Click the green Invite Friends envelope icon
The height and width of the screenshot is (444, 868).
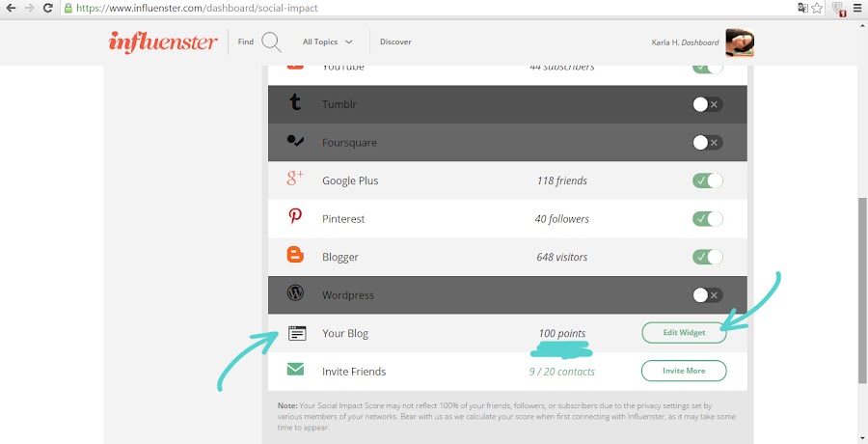click(x=295, y=369)
